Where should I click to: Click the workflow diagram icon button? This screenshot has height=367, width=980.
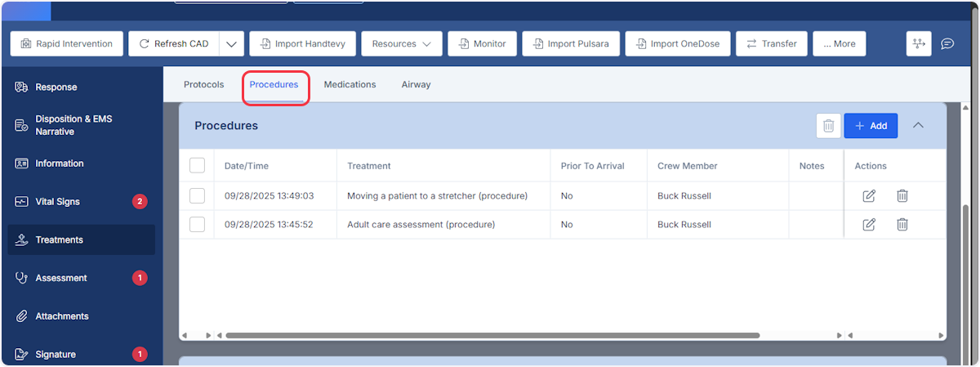919,44
